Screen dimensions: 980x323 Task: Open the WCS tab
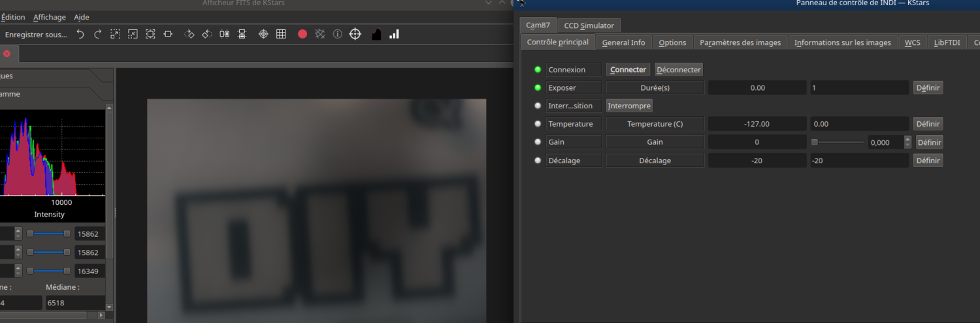pyautogui.click(x=913, y=42)
